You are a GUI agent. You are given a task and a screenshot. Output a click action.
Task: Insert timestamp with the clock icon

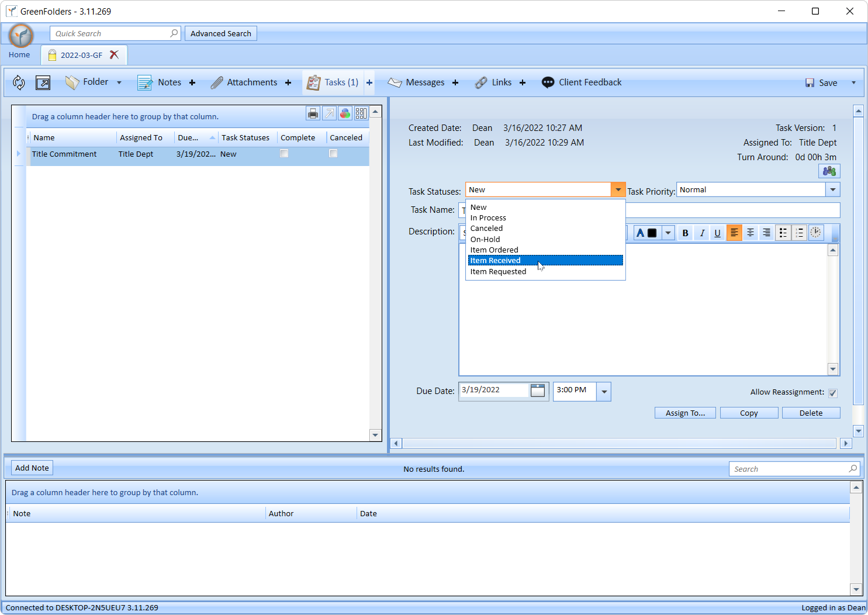point(816,233)
